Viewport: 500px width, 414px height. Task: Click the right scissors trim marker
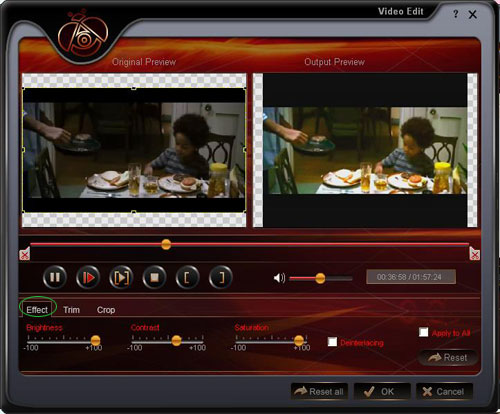pos(474,255)
